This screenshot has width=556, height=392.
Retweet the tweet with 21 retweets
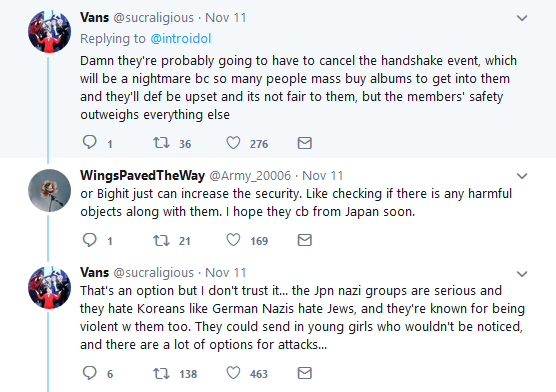pos(161,241)
